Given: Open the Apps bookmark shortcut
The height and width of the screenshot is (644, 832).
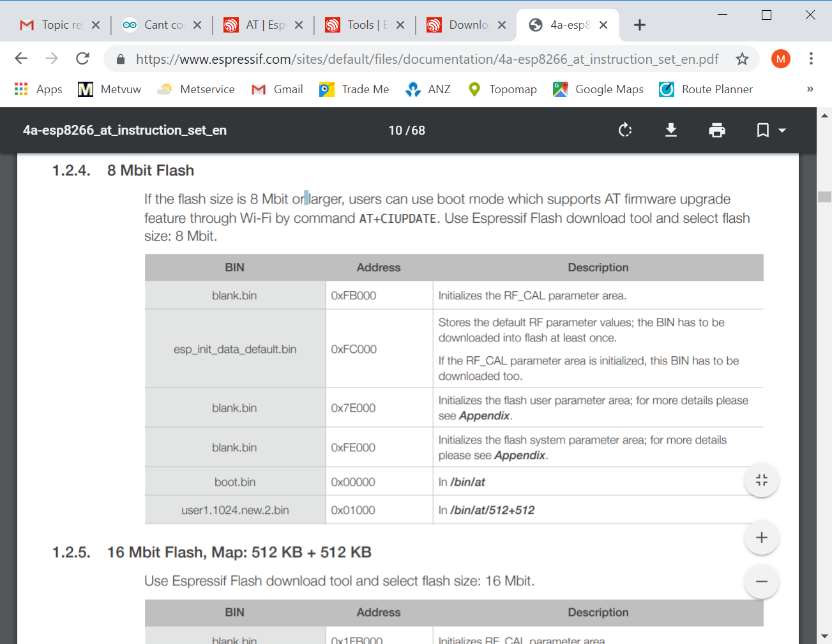Looking at the screenshot, I should click(x=38, y=89).
